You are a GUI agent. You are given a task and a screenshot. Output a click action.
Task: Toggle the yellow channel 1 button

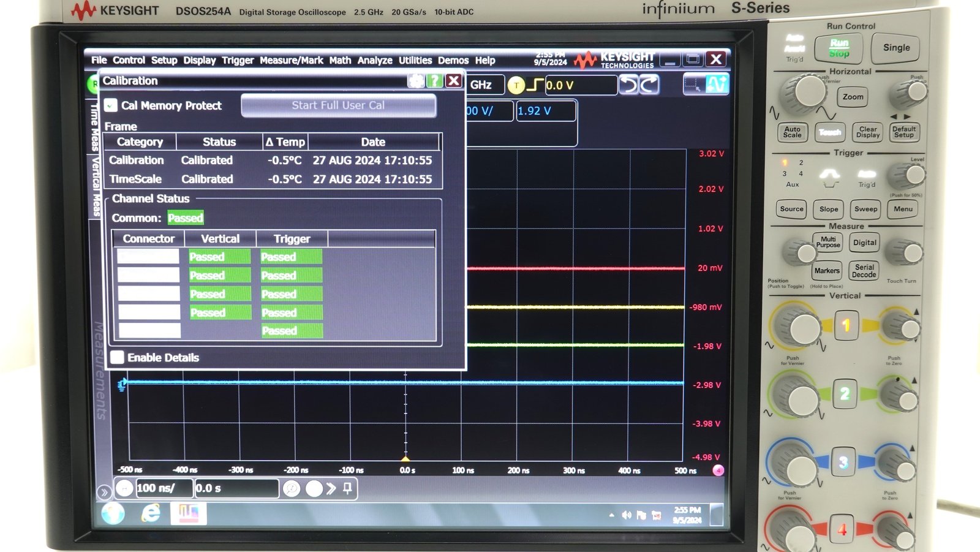846,325
